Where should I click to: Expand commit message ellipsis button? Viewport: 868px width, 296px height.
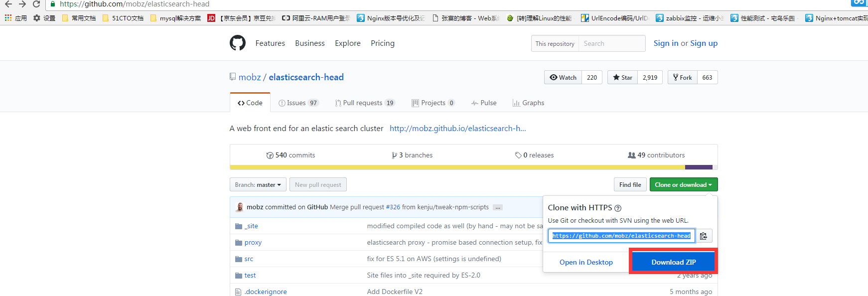tap(498, 207)
